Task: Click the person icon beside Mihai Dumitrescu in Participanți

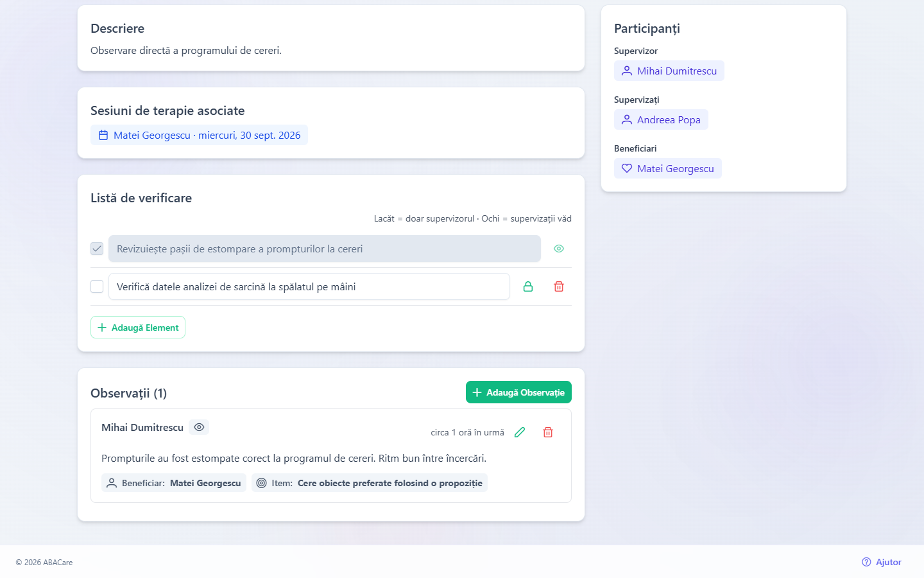Action: coord(627,71)
